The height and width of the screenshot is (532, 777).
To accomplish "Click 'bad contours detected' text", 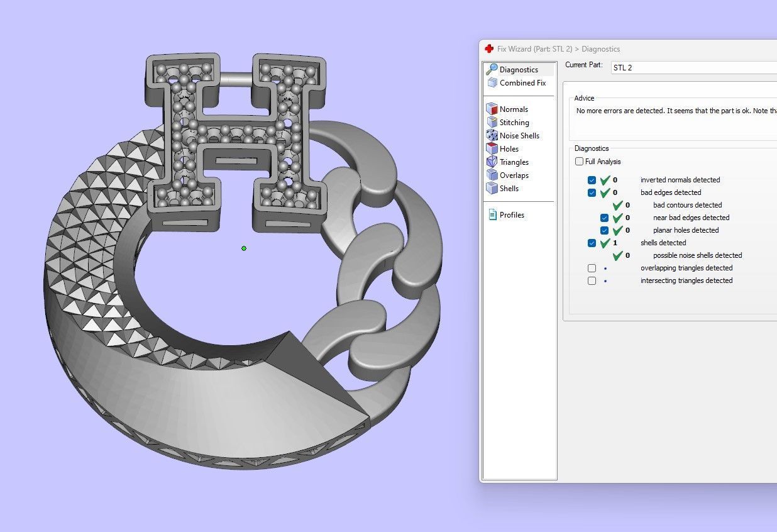I will [x=687, y=205].
